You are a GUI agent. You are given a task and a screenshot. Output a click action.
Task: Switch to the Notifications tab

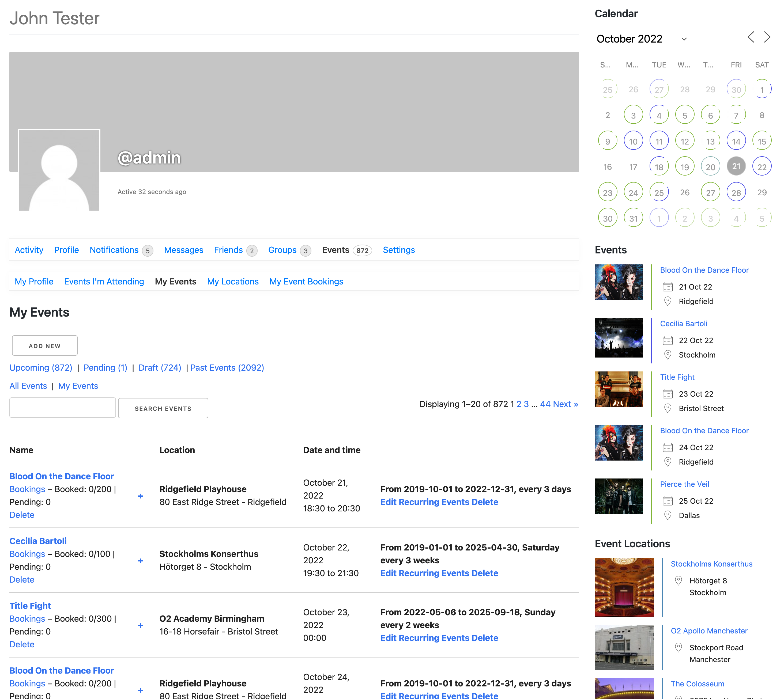click(x=114, y=250)
